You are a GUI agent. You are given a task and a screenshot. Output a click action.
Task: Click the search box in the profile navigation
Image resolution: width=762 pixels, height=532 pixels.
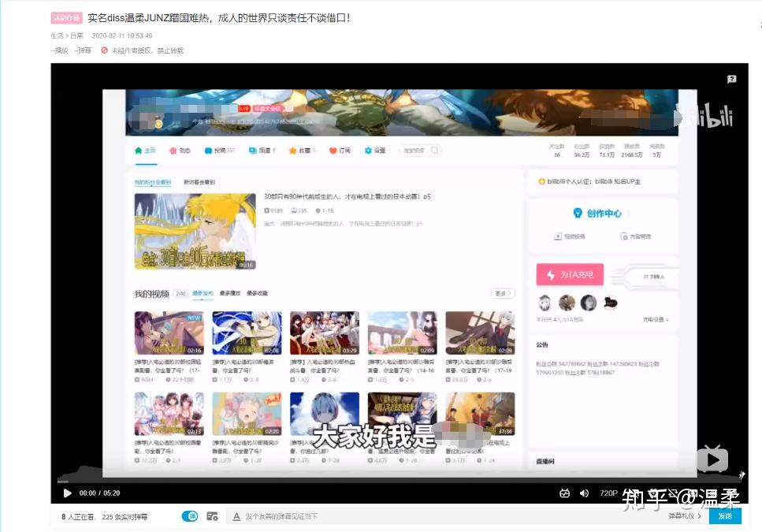420,151
